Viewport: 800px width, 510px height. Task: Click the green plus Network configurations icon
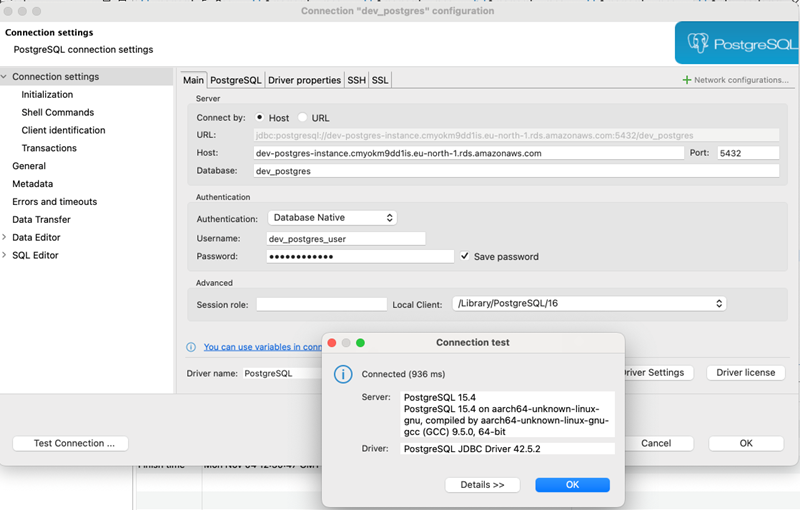pyautogui.click(x=687, y=80)
